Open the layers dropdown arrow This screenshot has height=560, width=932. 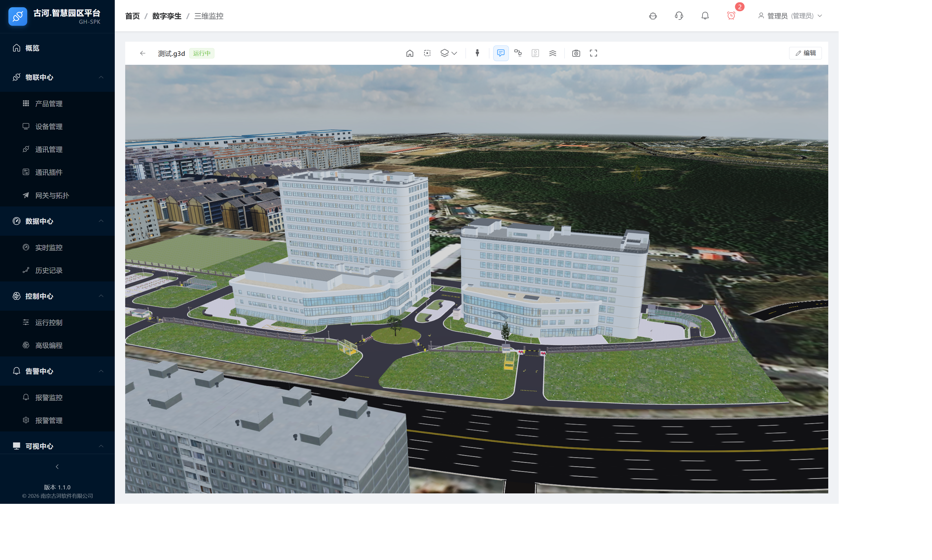[454, 53]
